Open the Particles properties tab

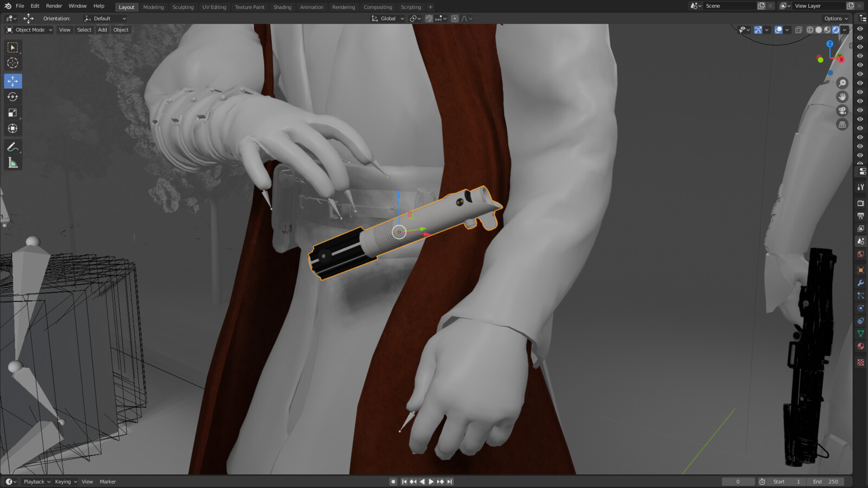tap(860, 296)
